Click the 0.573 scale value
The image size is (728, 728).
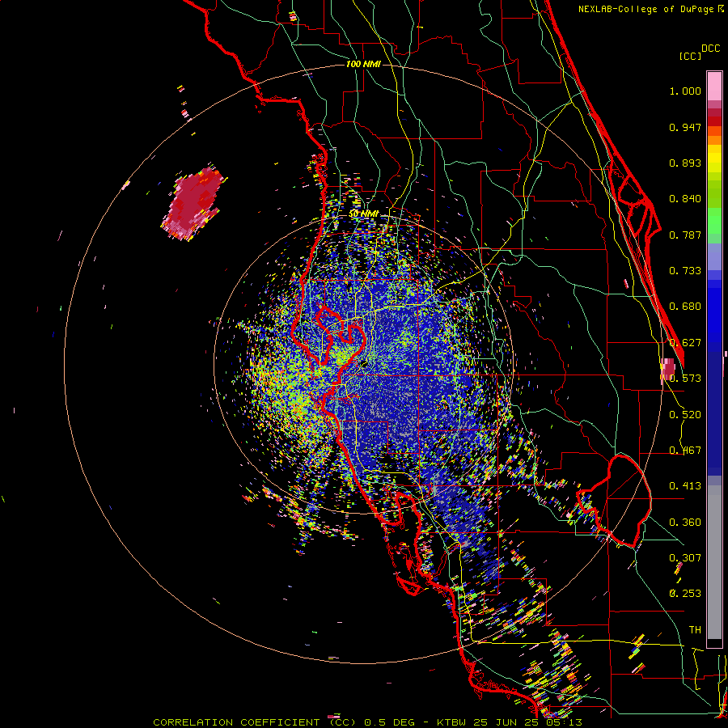point(685,379)
